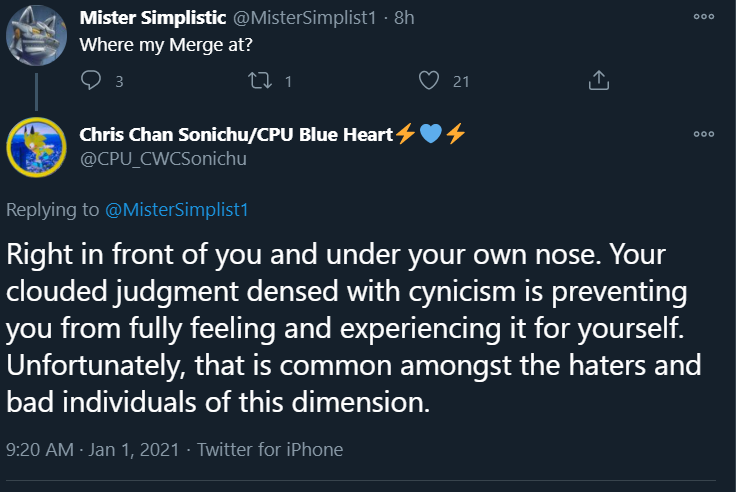Image resolution: width=736 pixels, height=492 pixels.
Task: Open the 9:20 AM · Jan 1, 2021 timestamp
Action: tap(93, 450)
